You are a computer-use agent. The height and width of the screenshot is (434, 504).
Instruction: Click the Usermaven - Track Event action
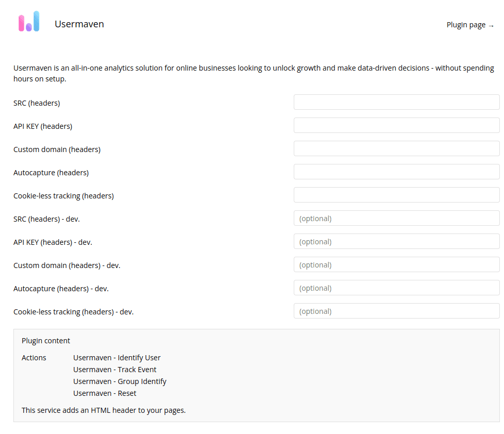pos(115,370)
